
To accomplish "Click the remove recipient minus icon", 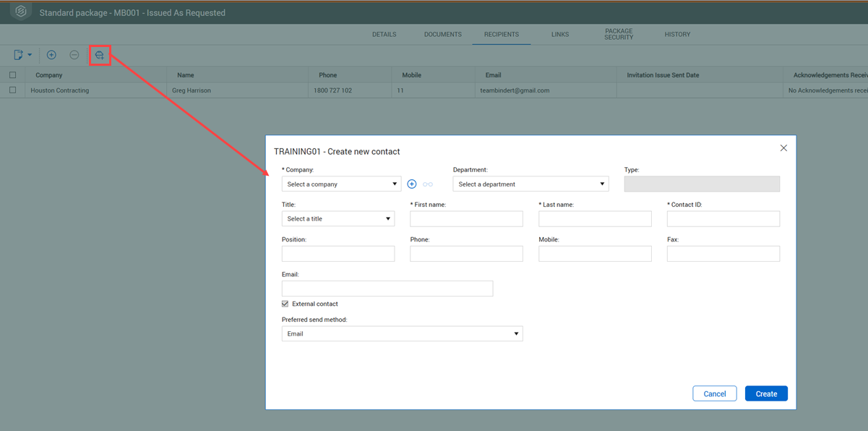I will coord(74,55).
